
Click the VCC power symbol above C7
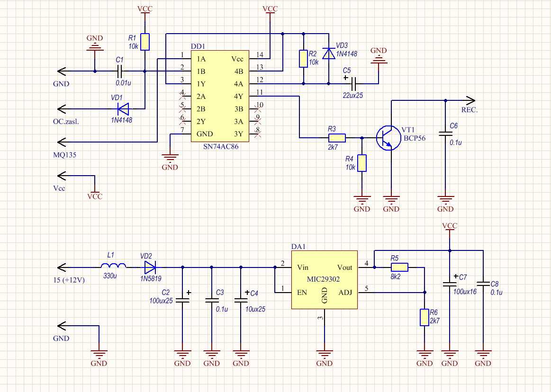tap(450, 227)
